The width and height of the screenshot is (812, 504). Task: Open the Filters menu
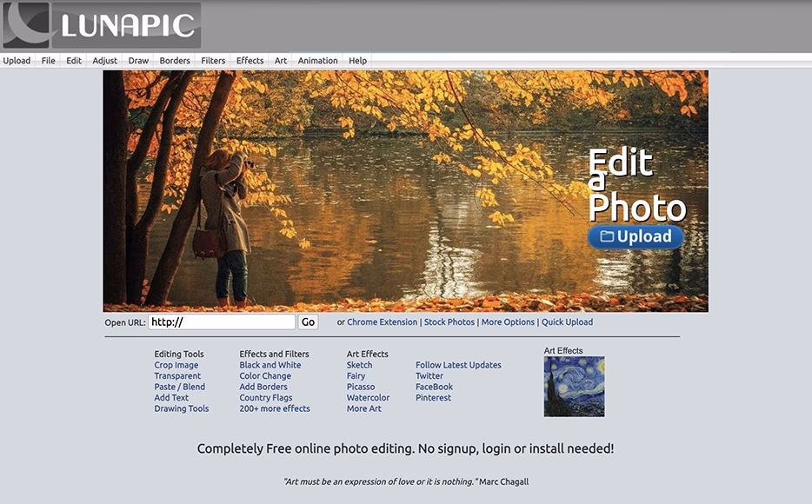click(x=213, y=61)
